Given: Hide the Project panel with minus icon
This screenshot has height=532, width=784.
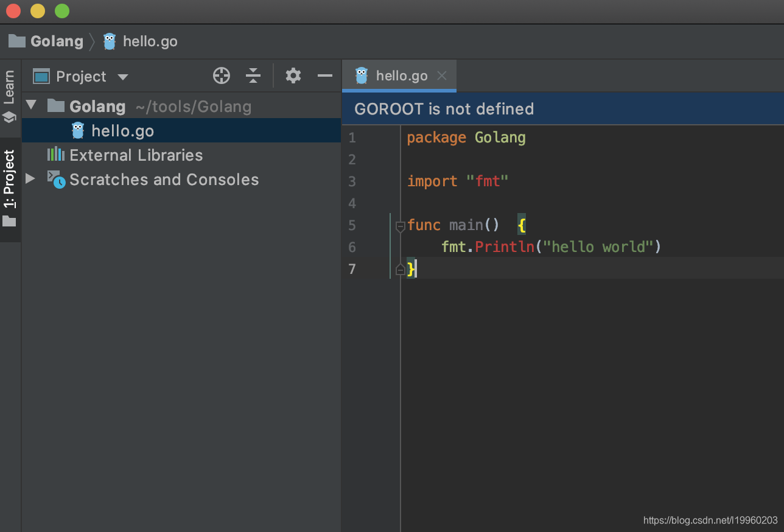Looking at the screenshot, I should click(x=325, y=76).
